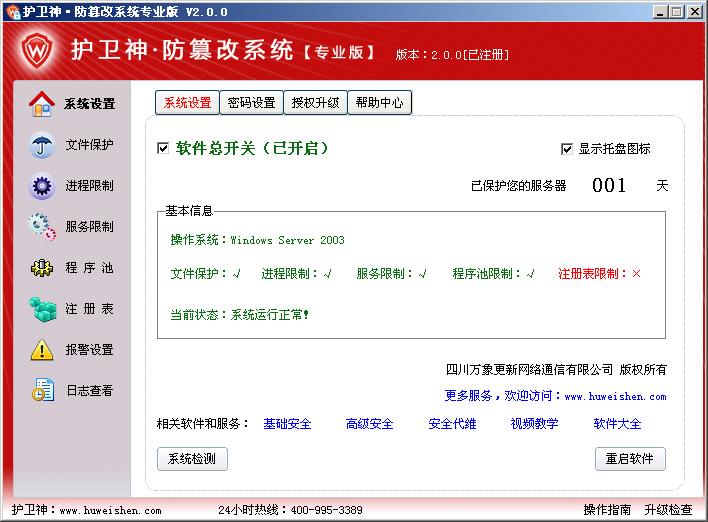Image resolution: width=708 pixels, height=522 pixels.
Task: Open 系统设置 in the sidebar
Action: [89, 104]
